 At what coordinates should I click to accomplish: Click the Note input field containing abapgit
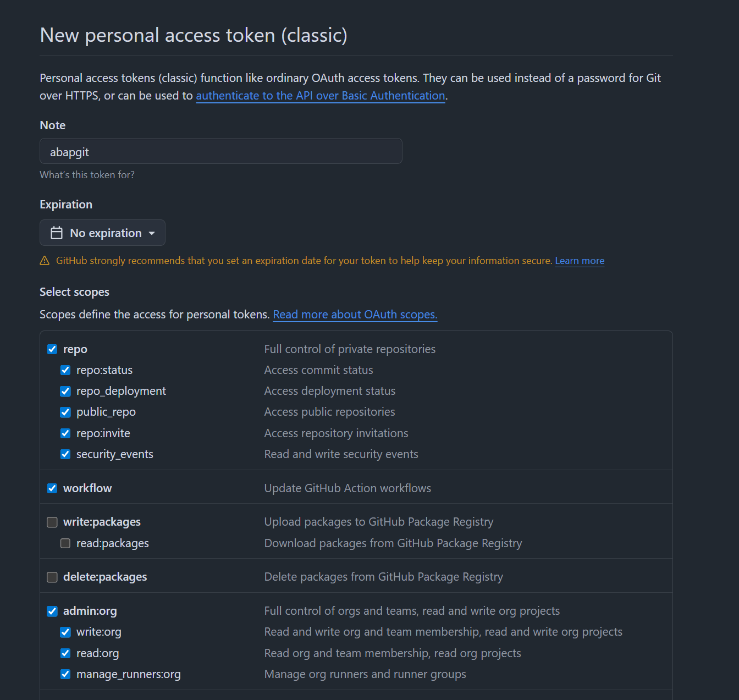tap(221, 151)
